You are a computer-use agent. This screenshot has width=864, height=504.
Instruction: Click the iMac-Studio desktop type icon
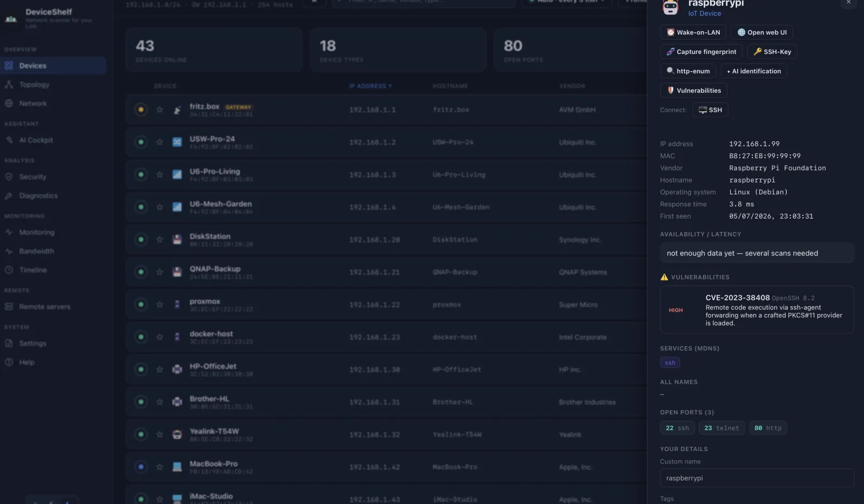coord(177,499)
